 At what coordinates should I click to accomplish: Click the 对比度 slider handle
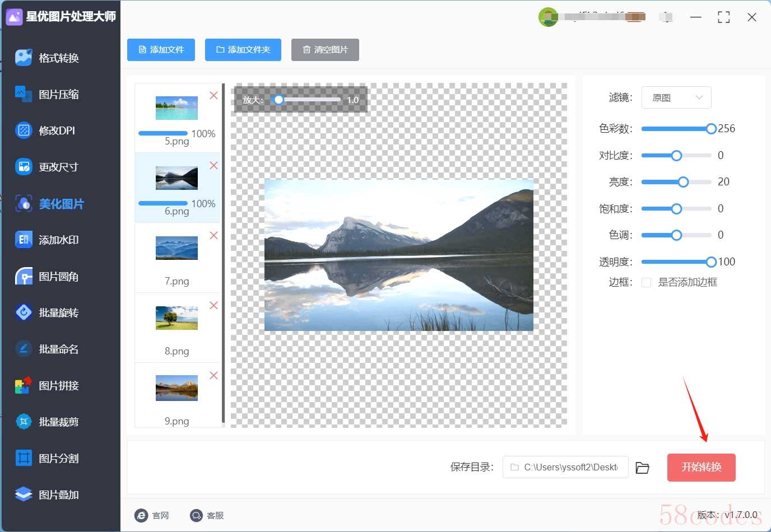[x=676, y=155]
